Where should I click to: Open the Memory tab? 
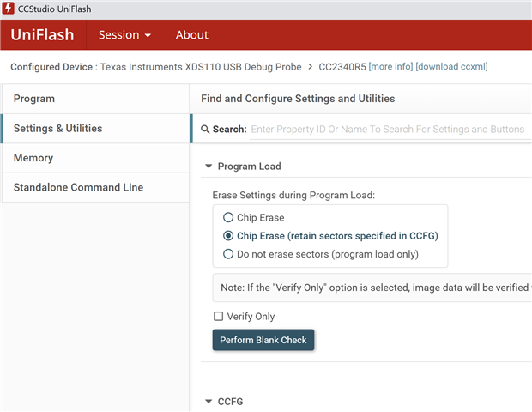point(96,158)
